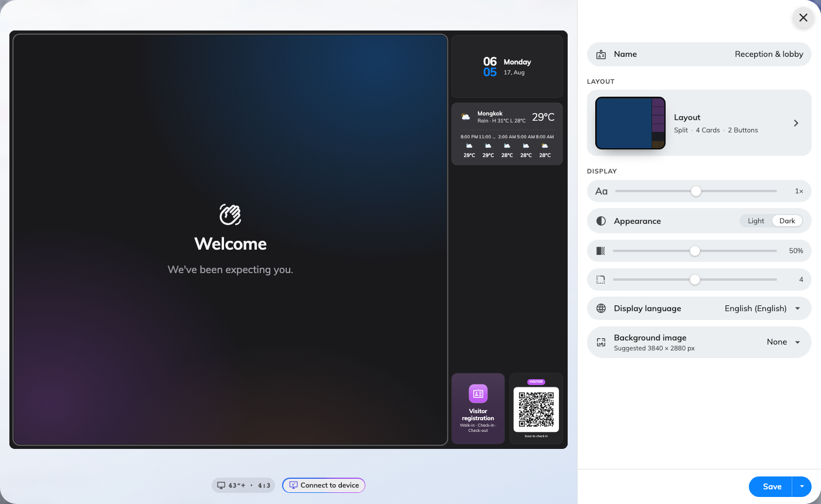Click the Visitor registration button card
The width and height of the screenshot is (821, 504).
(x=478, y=408)
